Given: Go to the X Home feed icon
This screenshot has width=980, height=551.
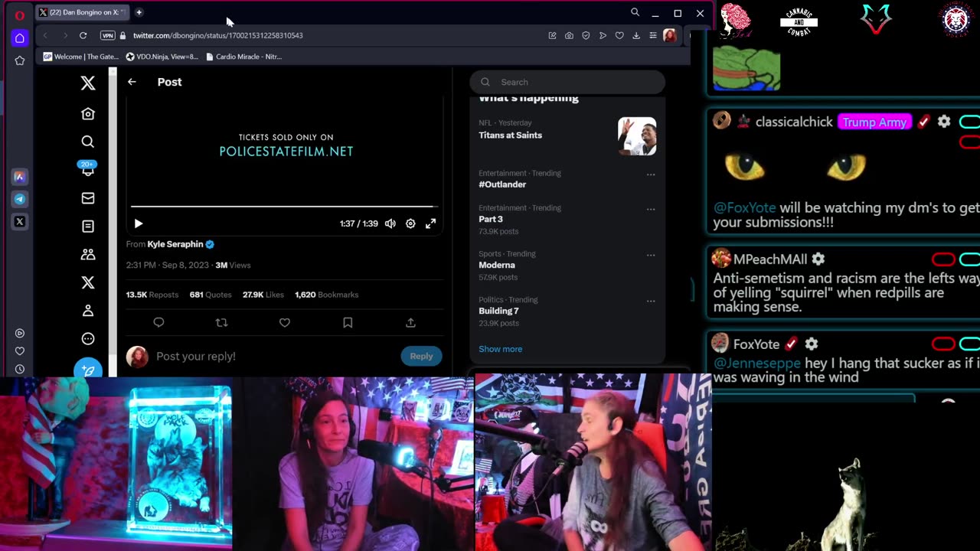Looking at the screenshot, I should coord(88,114).
